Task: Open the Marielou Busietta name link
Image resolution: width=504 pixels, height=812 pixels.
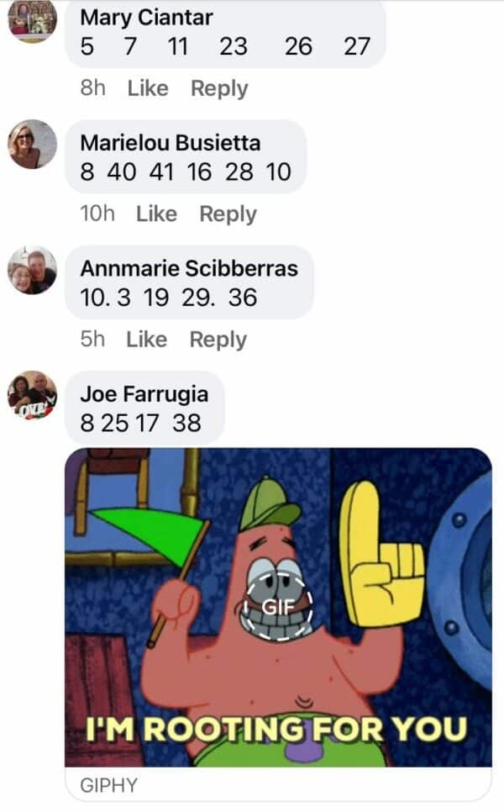Action: (171, 143)
